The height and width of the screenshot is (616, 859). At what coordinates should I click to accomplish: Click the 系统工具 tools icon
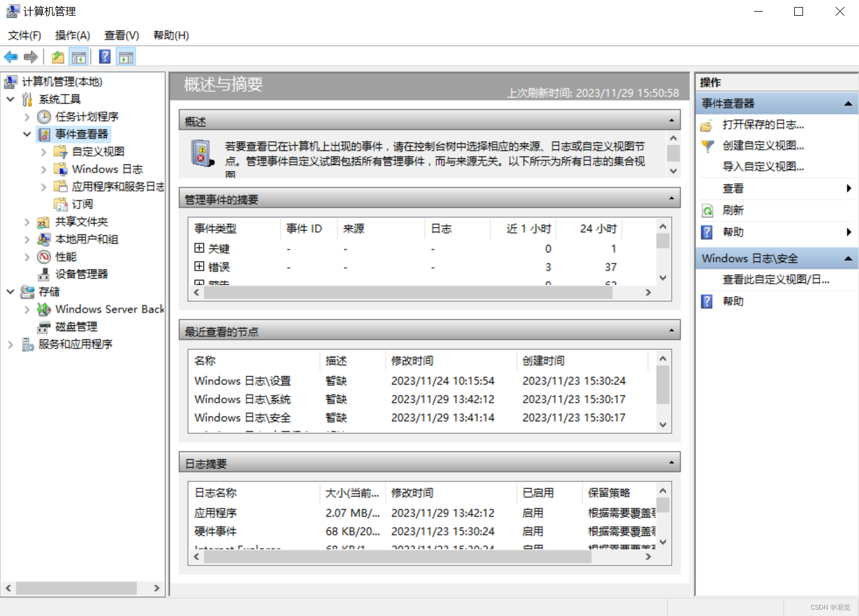pyautogui.click(x=27, y=99)
